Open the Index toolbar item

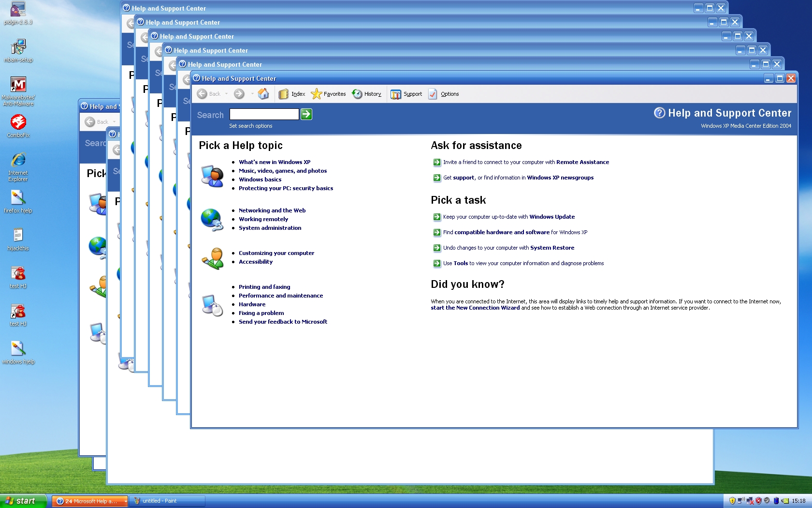pos(292,94)
